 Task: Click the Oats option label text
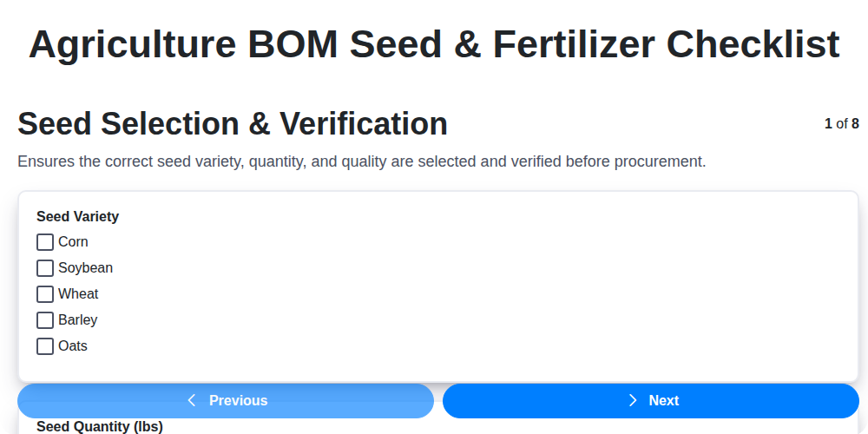[73, 346]
